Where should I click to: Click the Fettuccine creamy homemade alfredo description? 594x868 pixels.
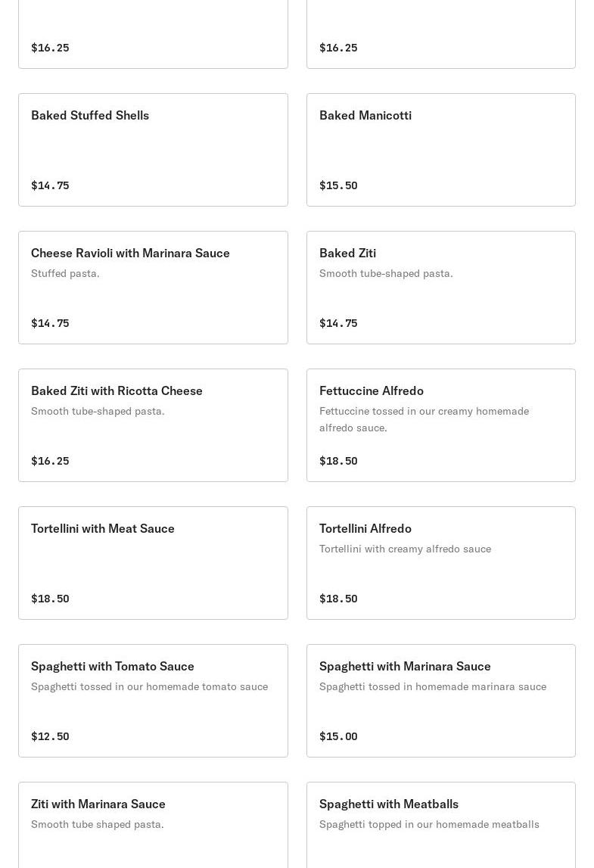tap(424, 419)
